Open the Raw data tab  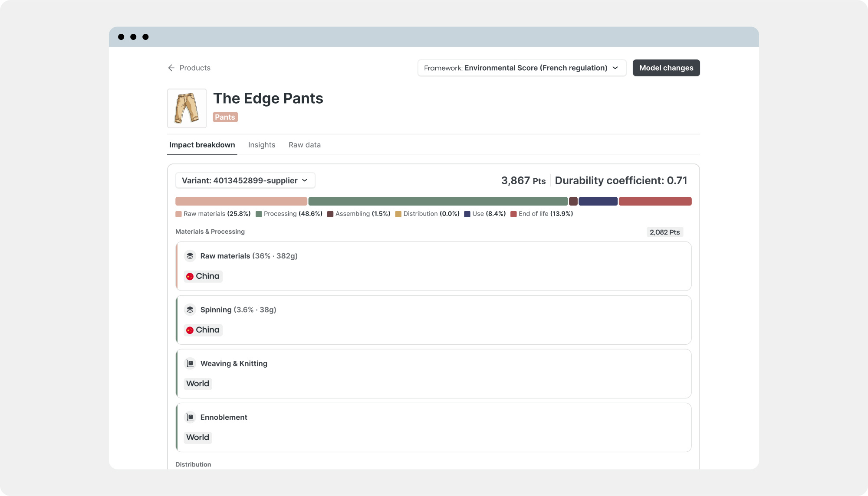(x=304, y=145)
